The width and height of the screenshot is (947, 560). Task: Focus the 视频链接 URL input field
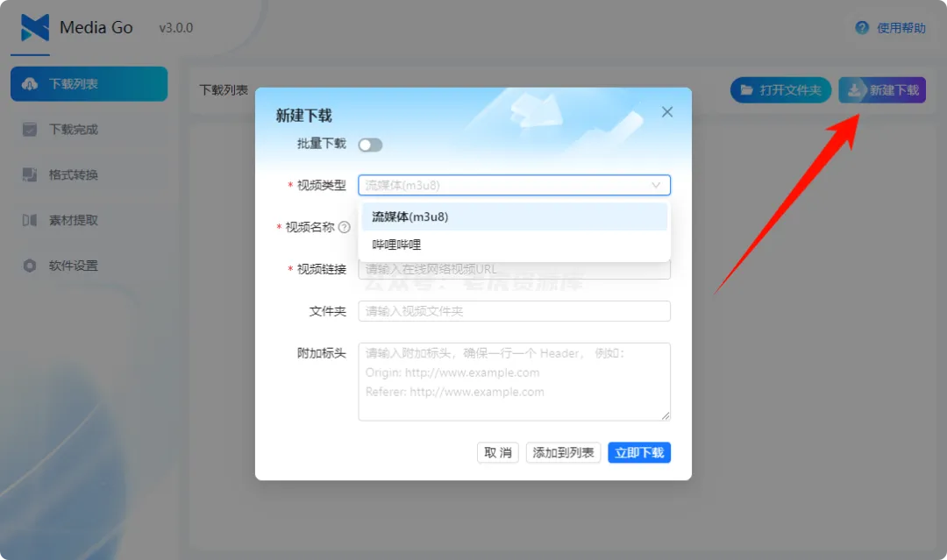click(514, 269)
